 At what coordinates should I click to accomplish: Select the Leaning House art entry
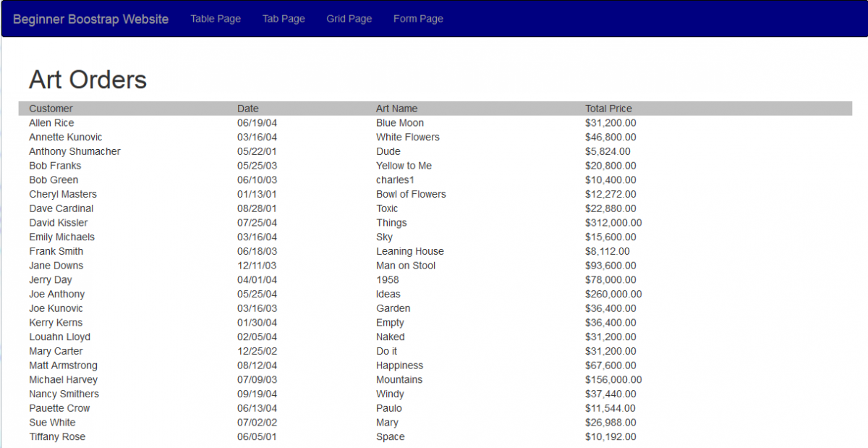point(409,251)
